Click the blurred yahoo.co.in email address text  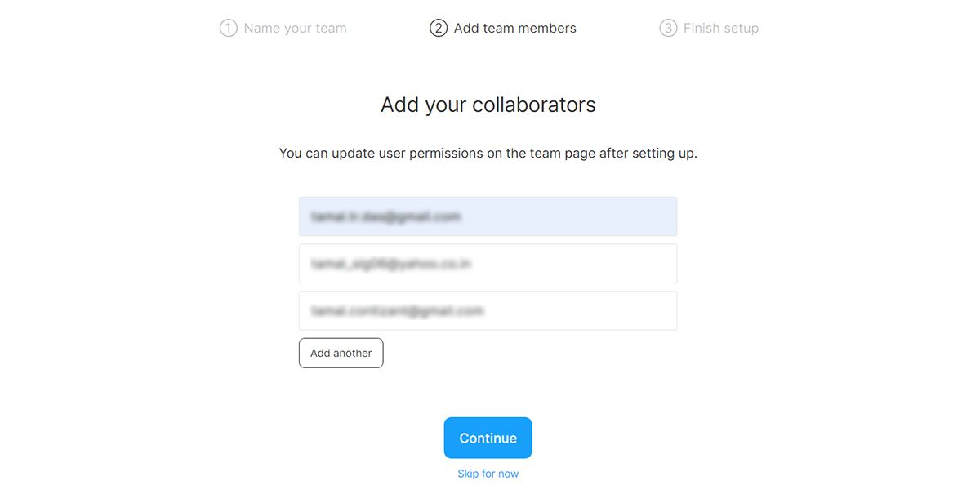tap(391, 264)
